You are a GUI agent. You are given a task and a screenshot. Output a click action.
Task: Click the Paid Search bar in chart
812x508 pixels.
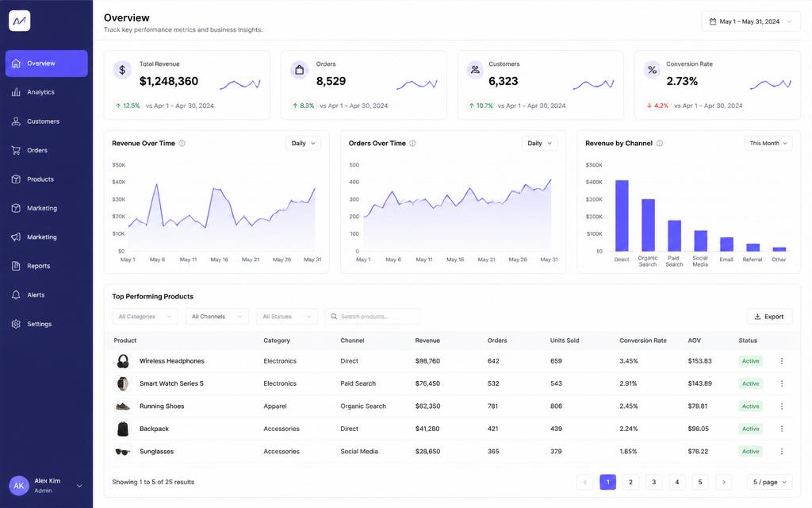(674, 236)
